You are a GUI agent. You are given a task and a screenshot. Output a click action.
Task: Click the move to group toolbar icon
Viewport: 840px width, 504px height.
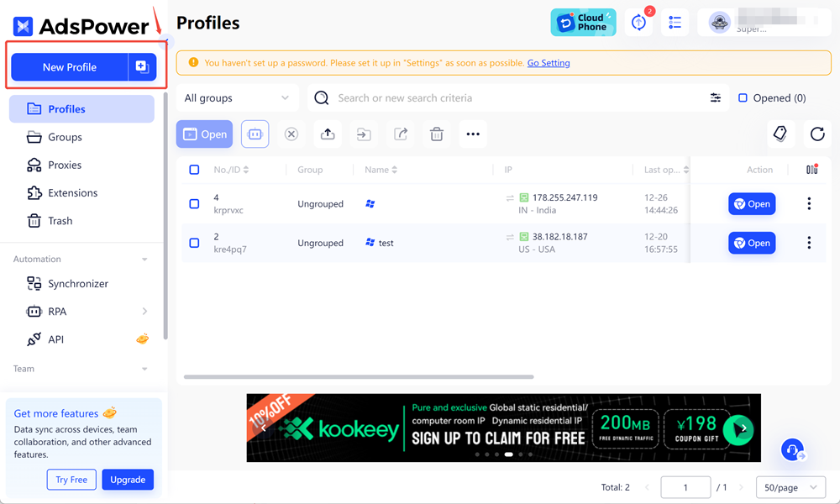[365, 134]
